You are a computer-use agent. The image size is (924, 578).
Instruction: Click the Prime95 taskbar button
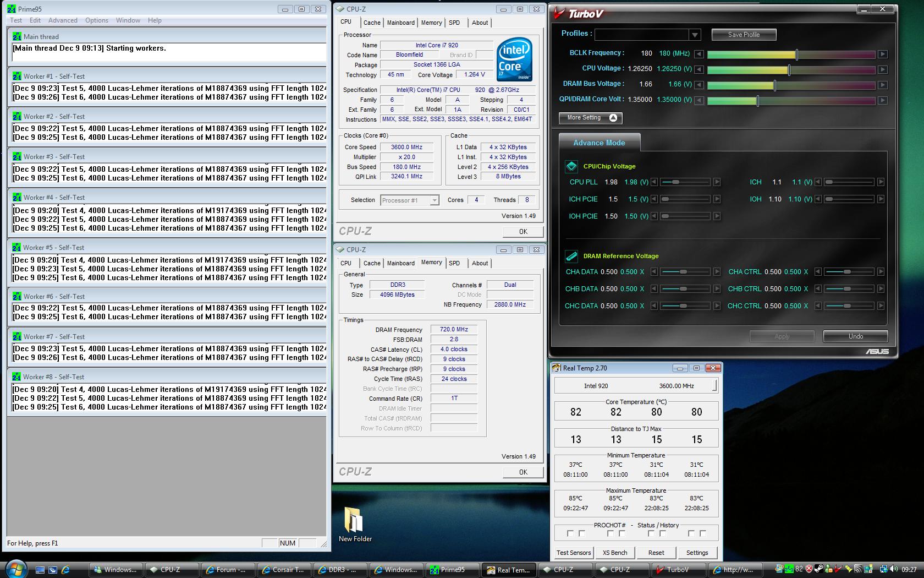452,570
